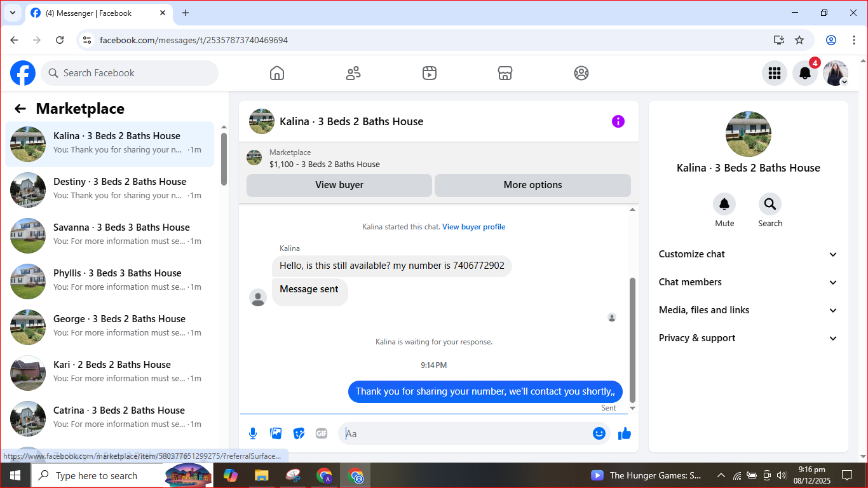Reload the page in Chrome

pos(60,40)
